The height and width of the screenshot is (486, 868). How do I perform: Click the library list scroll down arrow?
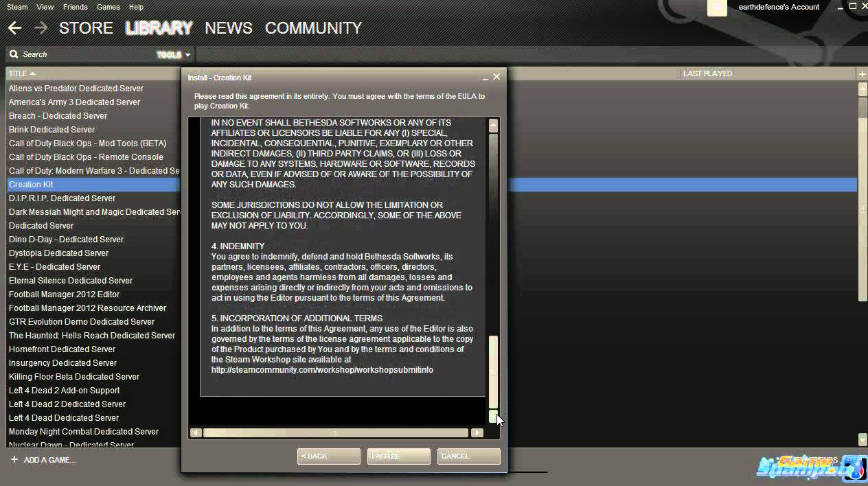coord(863,439)
